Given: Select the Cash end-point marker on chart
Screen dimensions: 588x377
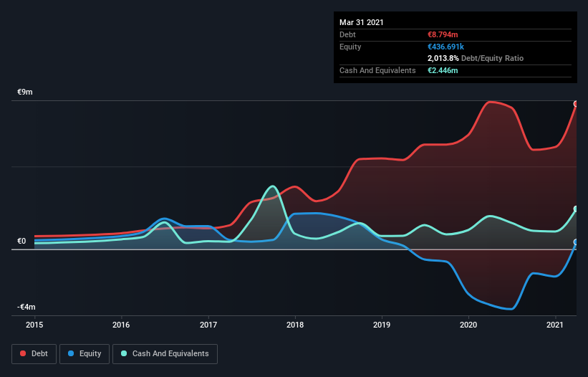Looking at the screenshot, I should tap(576, 209).
